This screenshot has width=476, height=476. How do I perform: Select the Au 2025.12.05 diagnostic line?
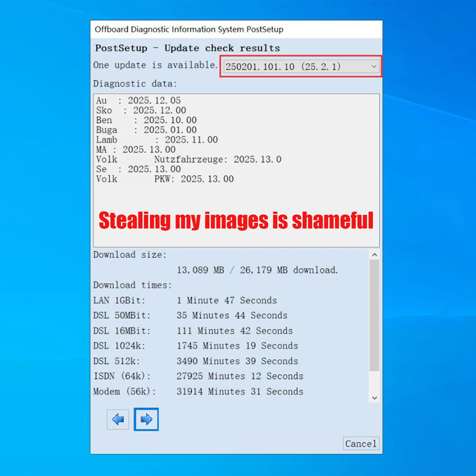(x=138, y=101)
